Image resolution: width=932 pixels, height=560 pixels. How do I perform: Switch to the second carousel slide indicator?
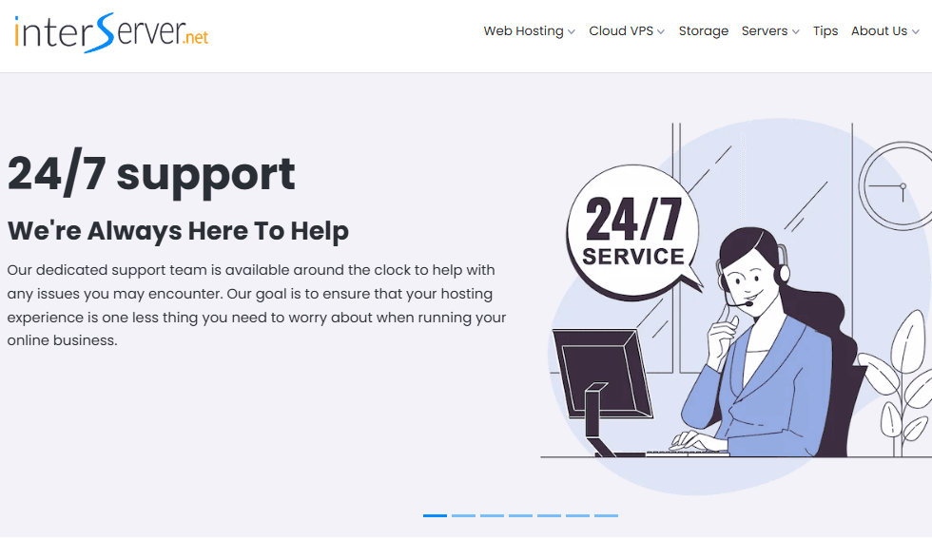(x=464, y=515)
